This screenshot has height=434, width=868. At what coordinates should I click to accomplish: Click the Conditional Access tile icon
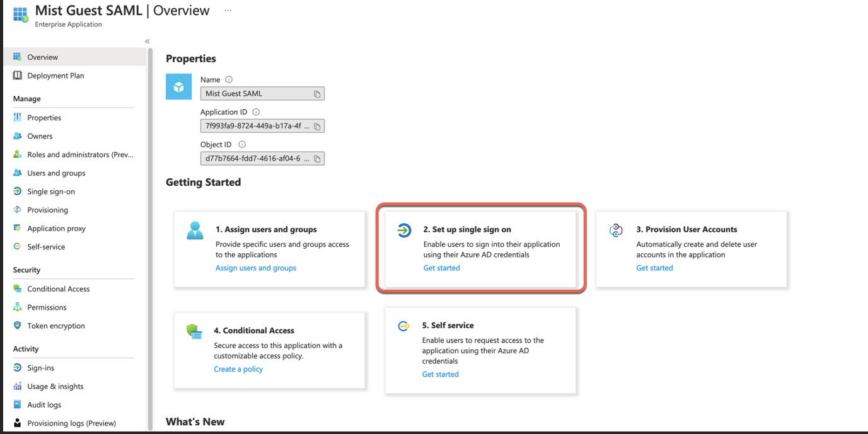(194, 331)
